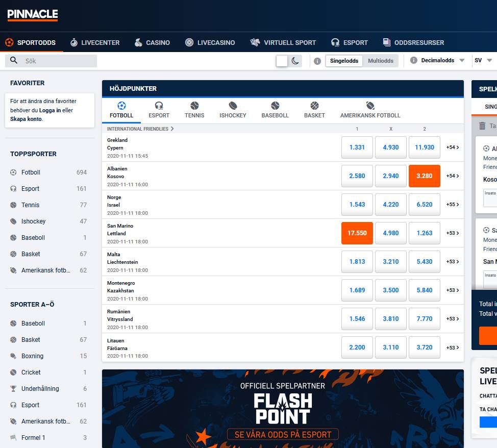The width and height of the screenshot is (497, 448).
Task: Click the trash icon in bet slip
Action: pyautogui.click(x=482, y=126)
